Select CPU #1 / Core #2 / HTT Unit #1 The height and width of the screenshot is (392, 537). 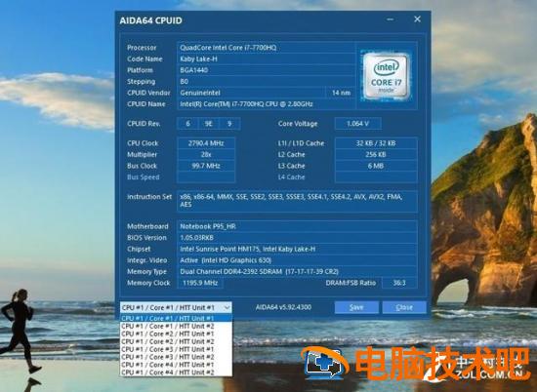tap(176, 333)
